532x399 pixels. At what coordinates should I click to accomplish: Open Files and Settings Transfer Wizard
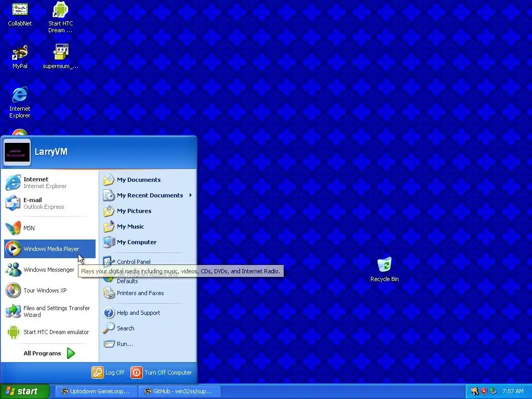(50, 311)
